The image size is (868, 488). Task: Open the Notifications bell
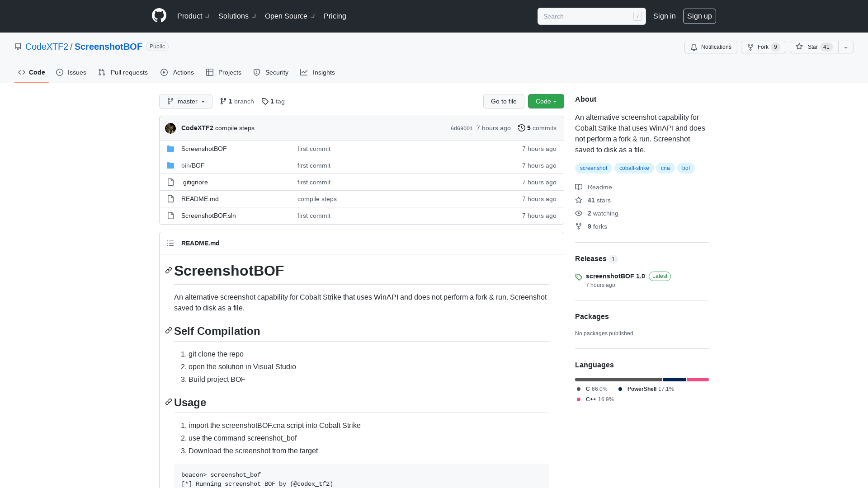694,47
